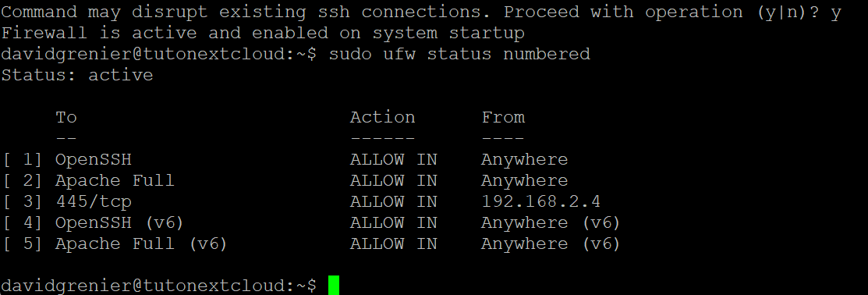Click the Apache Full (v6) rule entry

click(x=141, y=244)
